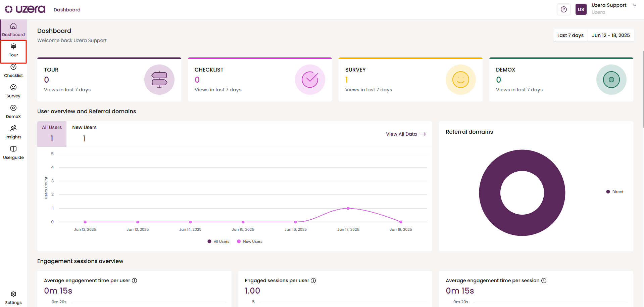Screen dimensions: 644x307
Task: Open the Userguide book icon
Action: tap(13, 152)
